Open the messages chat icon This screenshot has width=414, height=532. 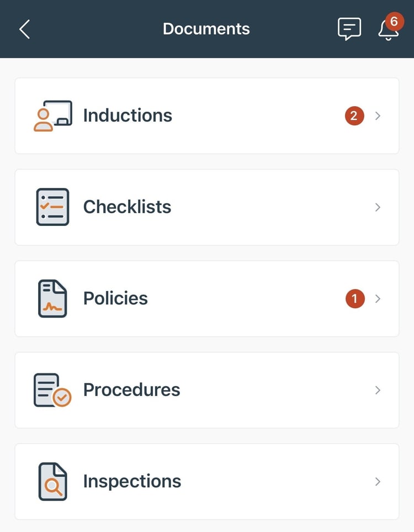coord(349,29)
